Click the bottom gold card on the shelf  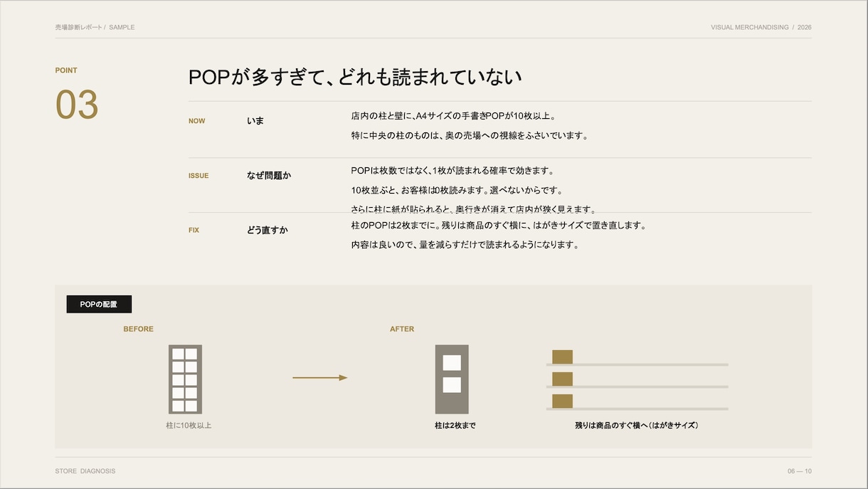pyautogui.click(x=563, y=401)
